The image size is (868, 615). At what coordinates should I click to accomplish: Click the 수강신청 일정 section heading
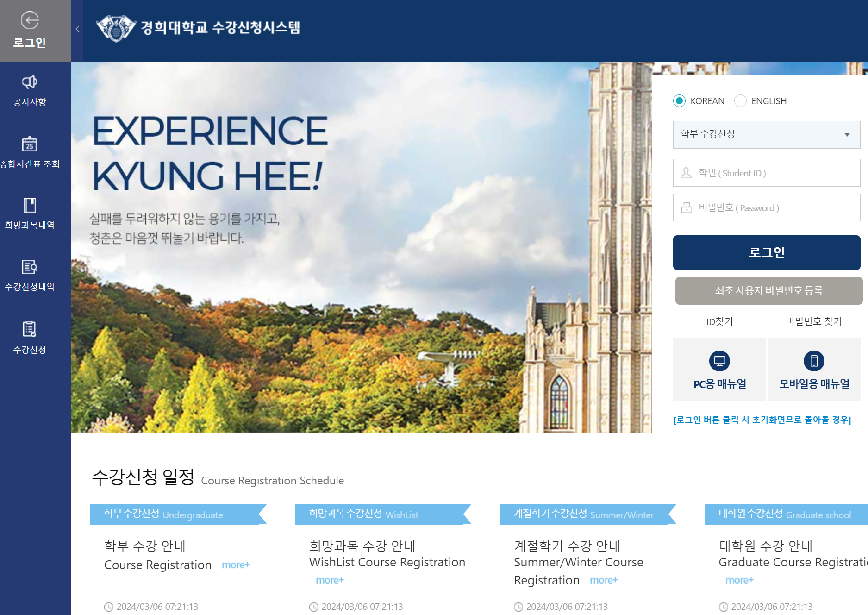(x=143, y=477)
